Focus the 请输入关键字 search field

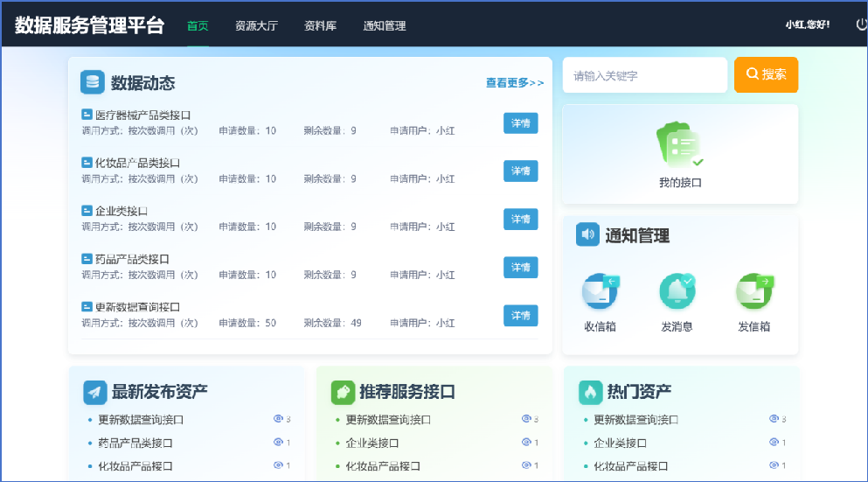(644, 75)
